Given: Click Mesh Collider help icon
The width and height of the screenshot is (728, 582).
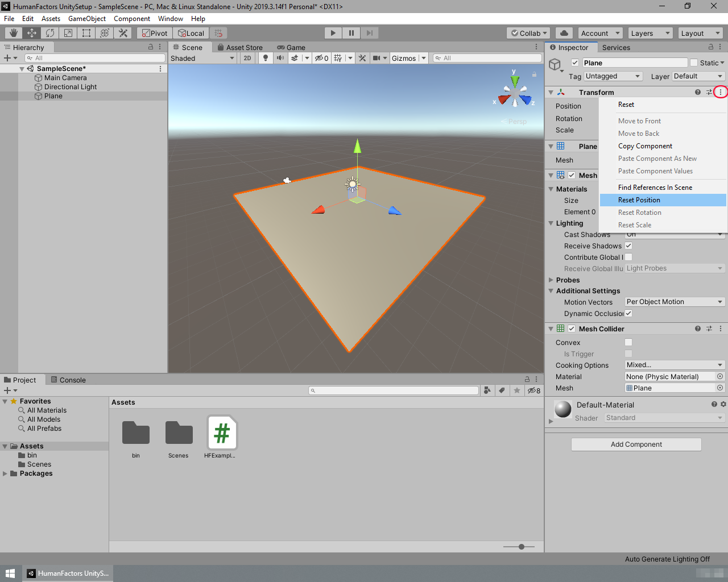Looking at the screenshot, I should pos(698,329).
